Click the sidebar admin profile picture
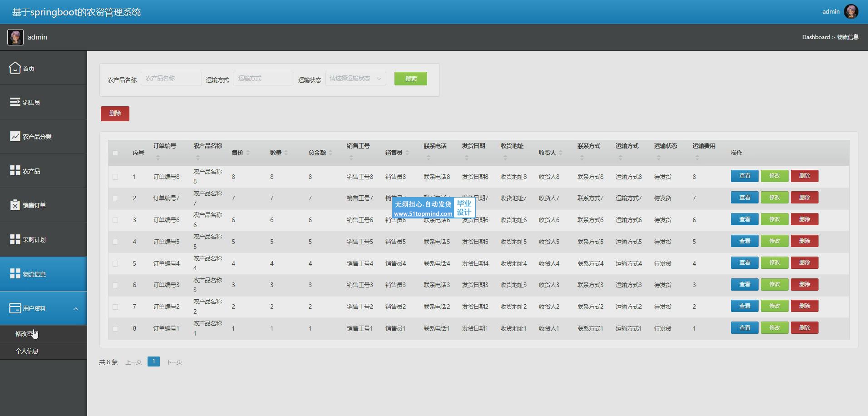The height and width of the screenshot is (416, 868). pyautogui.click(x=15, y=37)
